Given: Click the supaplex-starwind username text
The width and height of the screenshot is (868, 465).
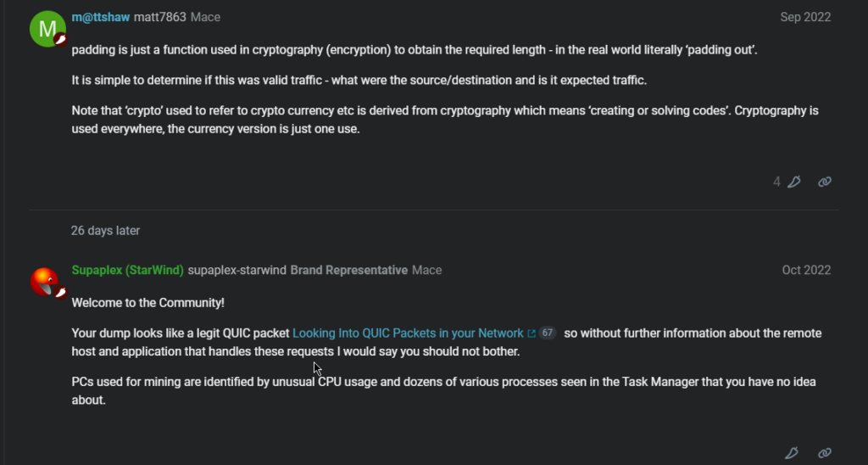Looking at the screenshot, I should [237, 270].
